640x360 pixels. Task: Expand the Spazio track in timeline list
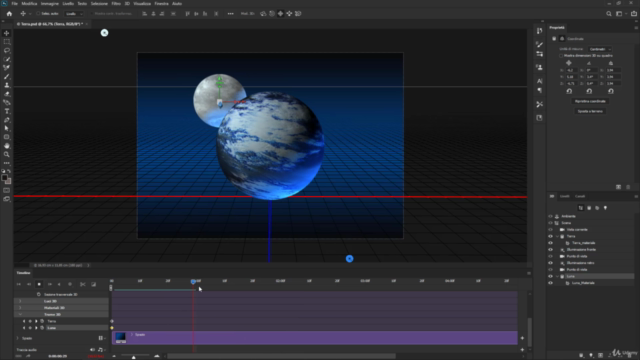[x=18, y=338]
